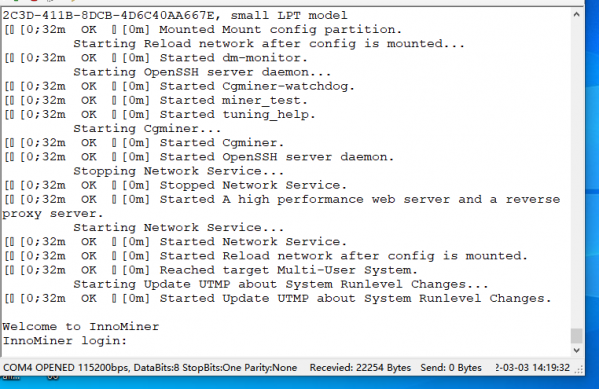Click the terminal scrollbar down arrow
Viewport: 599px width, 389px height.
(576, 350)
